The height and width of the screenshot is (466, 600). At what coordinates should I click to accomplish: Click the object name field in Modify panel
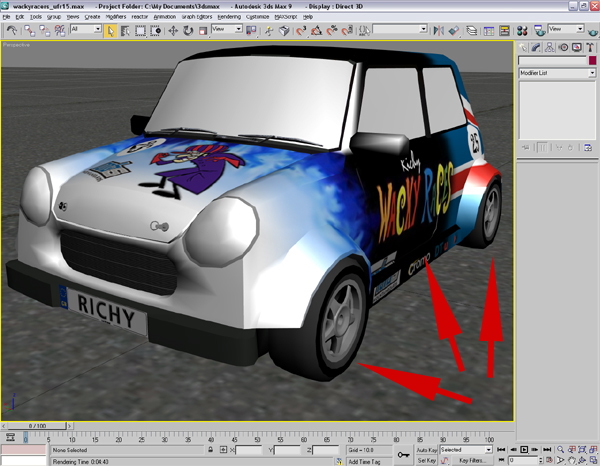tap(552, 60)
